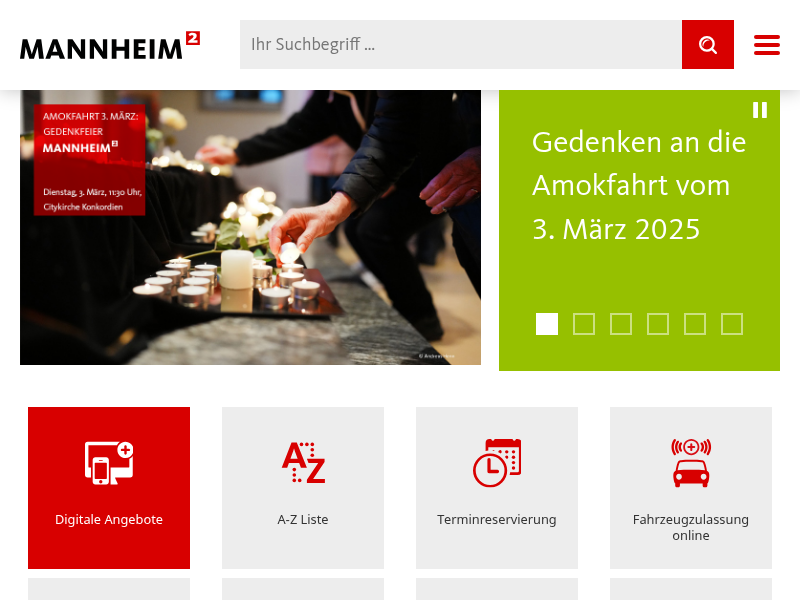Image resolution: width=800 pixels, height=600 pixels.
Task: Open the A-Z Liste icon
Action: [x=304, y=462]
